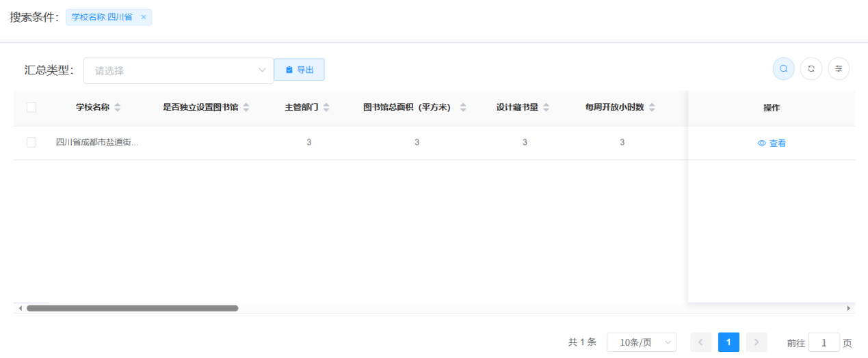This screenshot has width=868, height=358.
Task: Sort by 主管部门 column arrows
Action: click(x=326, y=108)
